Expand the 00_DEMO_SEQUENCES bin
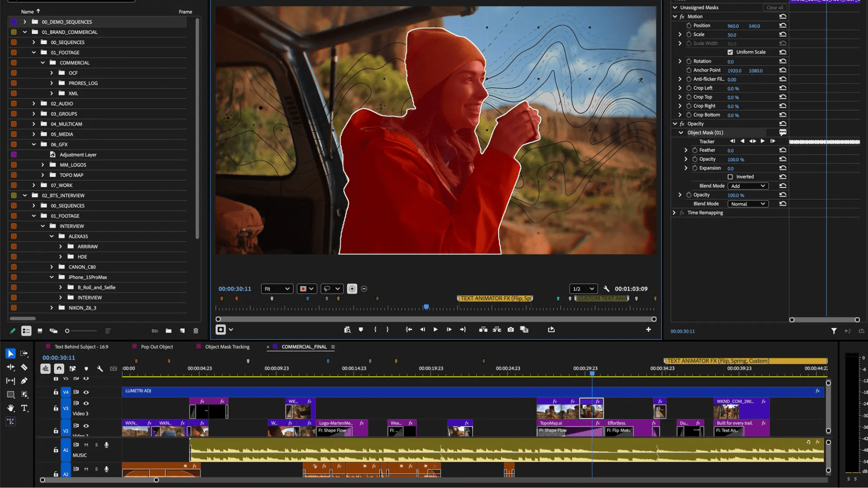Screen dimensions: 868x488 [25, 22]
